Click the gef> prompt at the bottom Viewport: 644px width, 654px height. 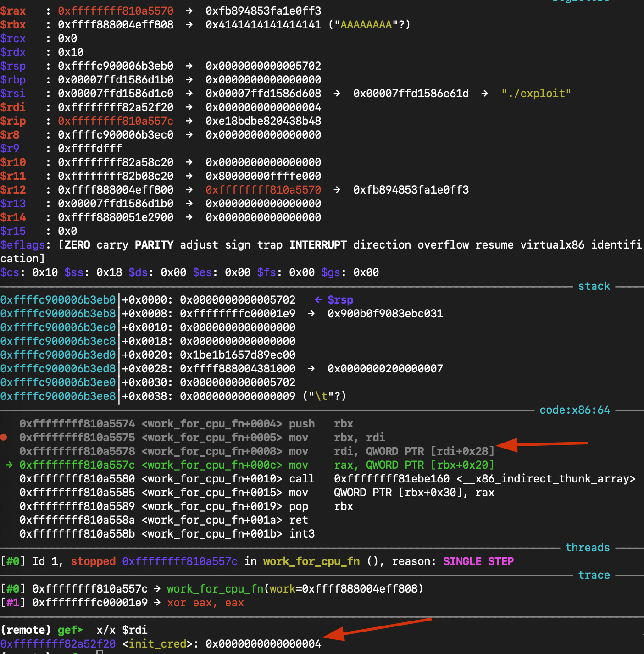(x=70, y=630)
